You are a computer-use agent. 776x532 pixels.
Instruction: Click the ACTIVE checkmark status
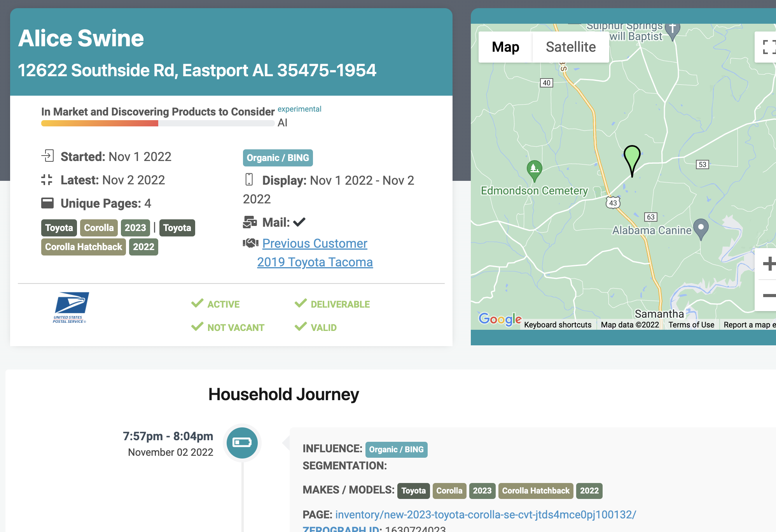pos(216,304)
